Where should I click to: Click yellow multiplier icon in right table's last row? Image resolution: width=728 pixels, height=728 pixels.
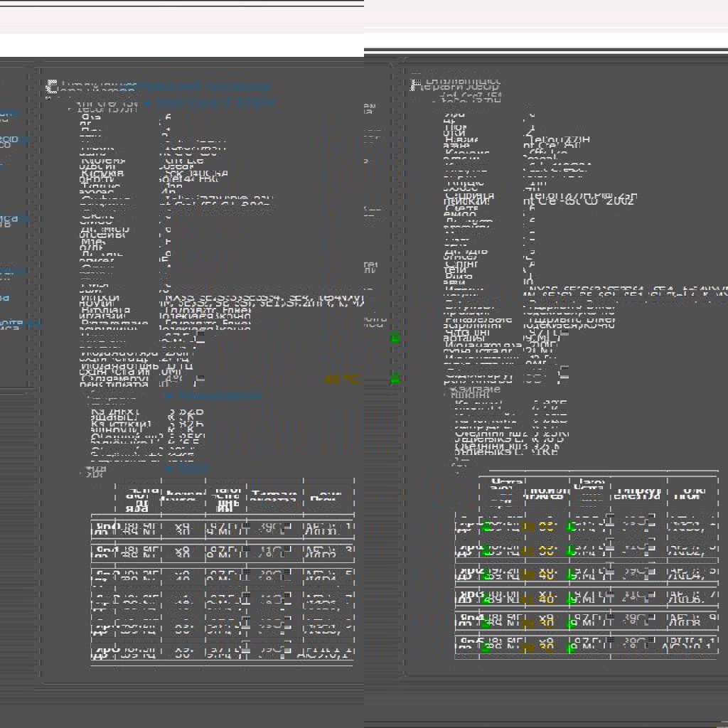click(x=528, y=648)
